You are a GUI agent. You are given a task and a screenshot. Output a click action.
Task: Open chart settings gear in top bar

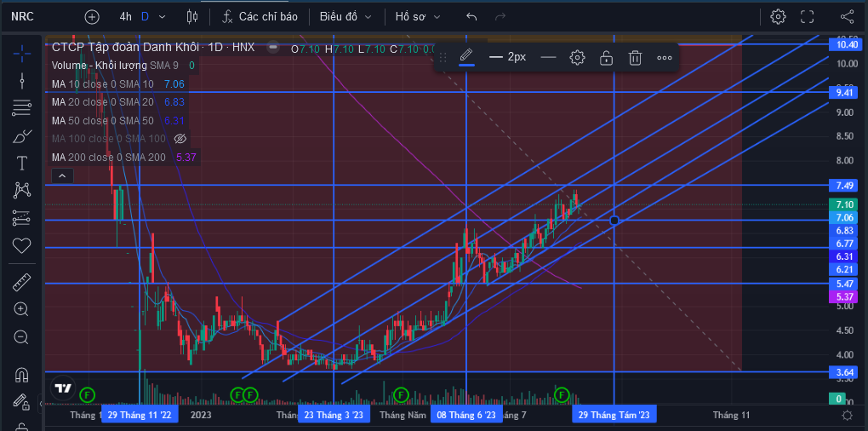[779, 17]
